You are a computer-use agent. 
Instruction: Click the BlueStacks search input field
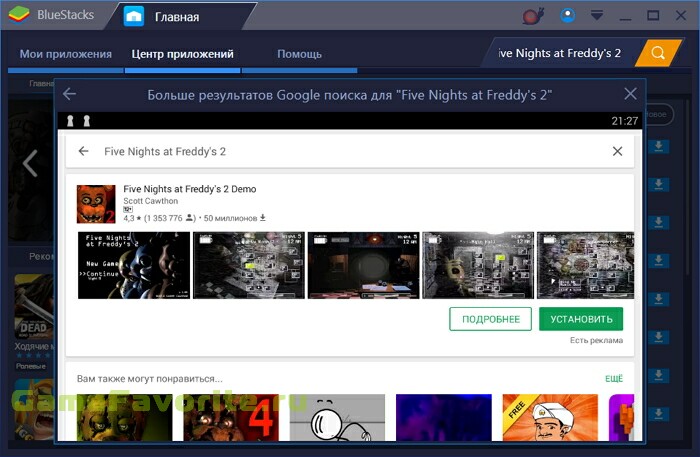tap(559, 53)
